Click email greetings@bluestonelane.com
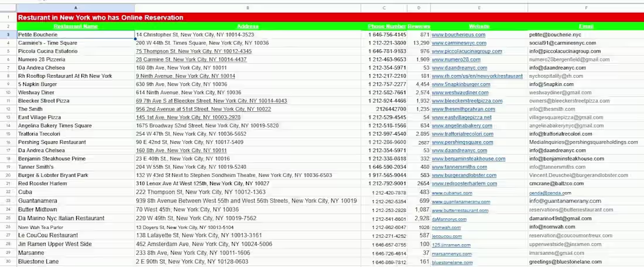 (x=565, y=262)
